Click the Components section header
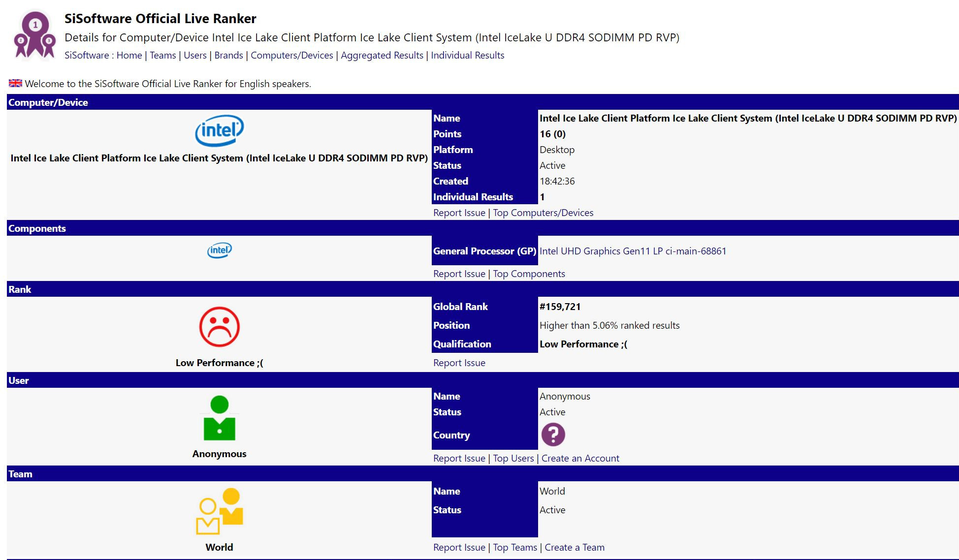This screenshot has width=959, height=560. click(x=483, y=228)
